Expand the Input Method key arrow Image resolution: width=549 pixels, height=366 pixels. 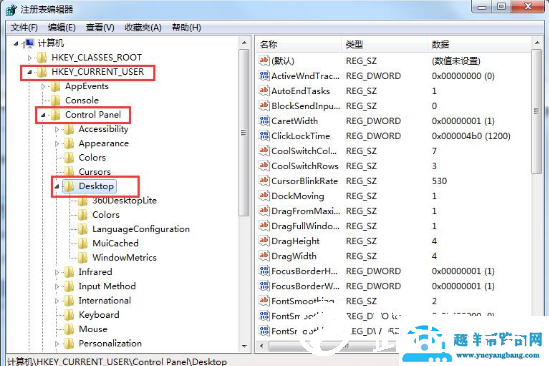tap(57, 286)
